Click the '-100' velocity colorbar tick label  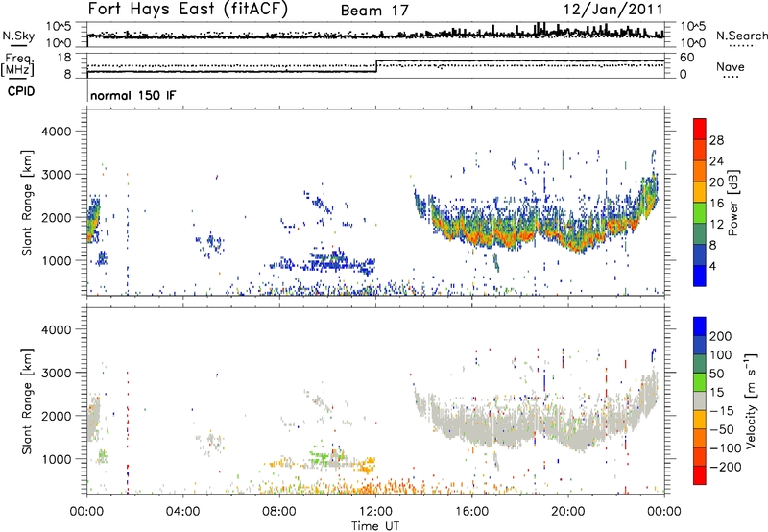(726, 448)
